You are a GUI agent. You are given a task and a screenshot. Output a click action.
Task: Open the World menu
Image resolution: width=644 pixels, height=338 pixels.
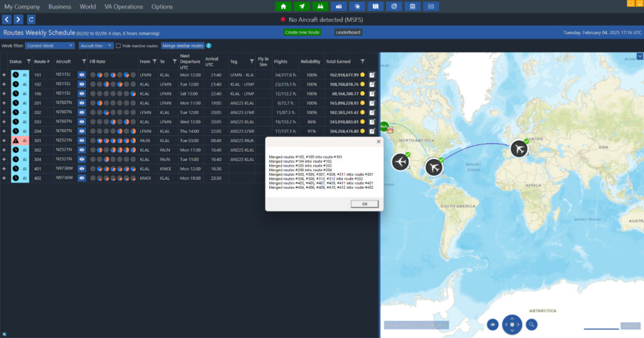[x=87, y=6]
